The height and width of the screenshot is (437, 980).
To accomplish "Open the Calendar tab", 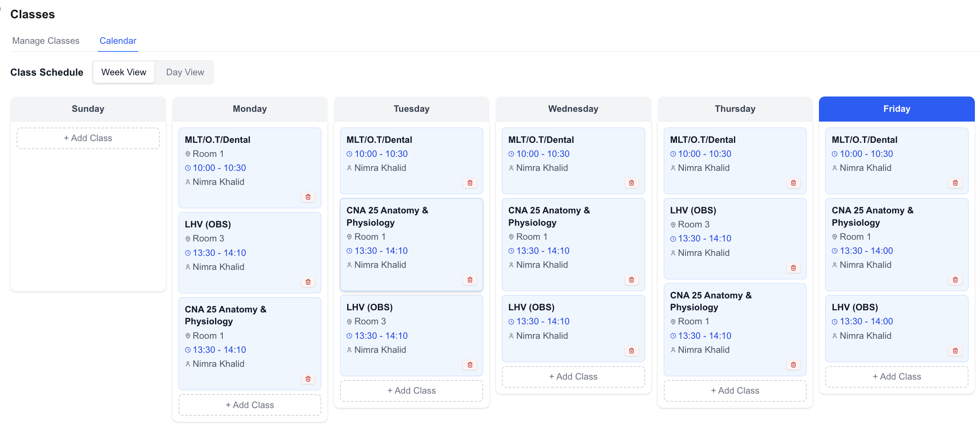I will click(x=118, y=41).
